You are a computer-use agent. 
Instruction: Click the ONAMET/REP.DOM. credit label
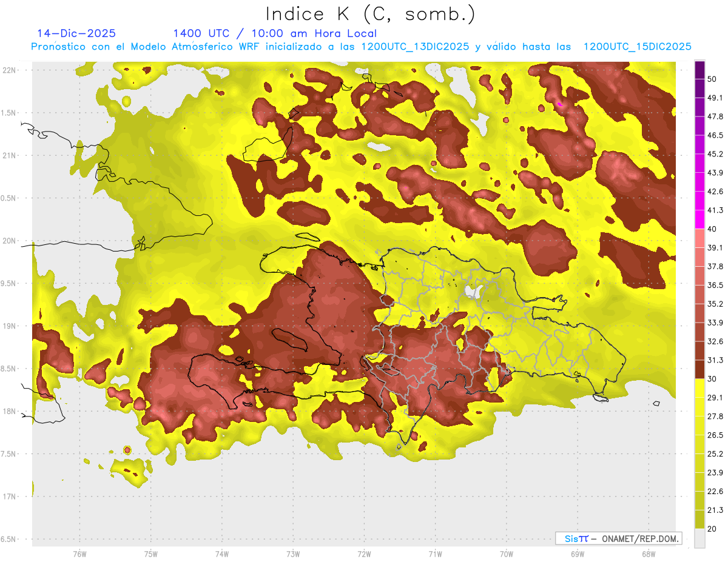(x=640, y=538)
